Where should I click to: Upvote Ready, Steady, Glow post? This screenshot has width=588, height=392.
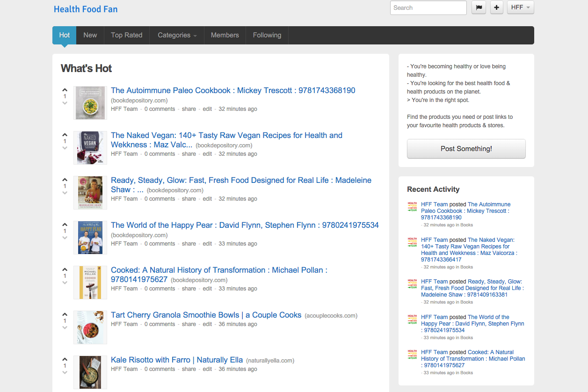[x=65, y=180]
